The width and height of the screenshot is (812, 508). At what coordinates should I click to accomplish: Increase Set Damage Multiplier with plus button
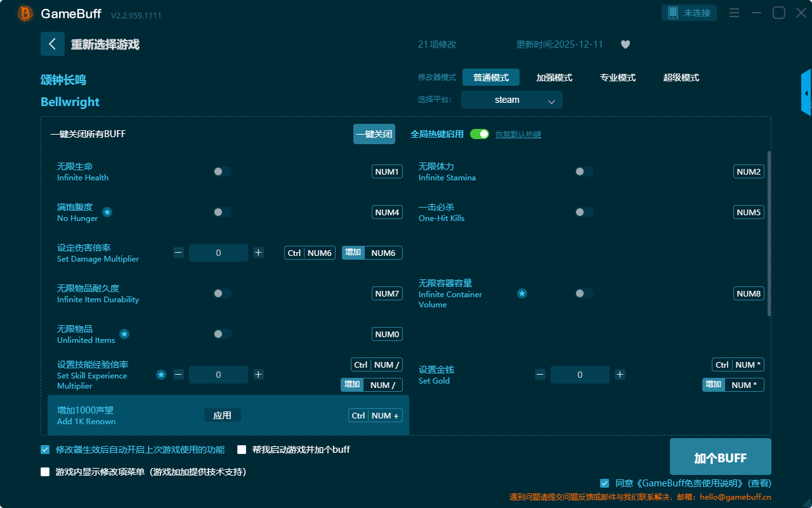pyautogui.click(x=258, y=253)
